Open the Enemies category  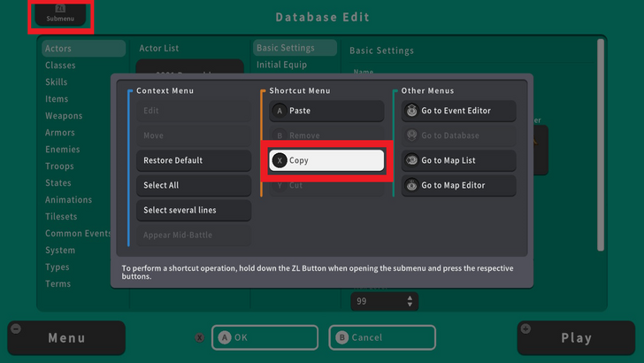pos(63,150)
